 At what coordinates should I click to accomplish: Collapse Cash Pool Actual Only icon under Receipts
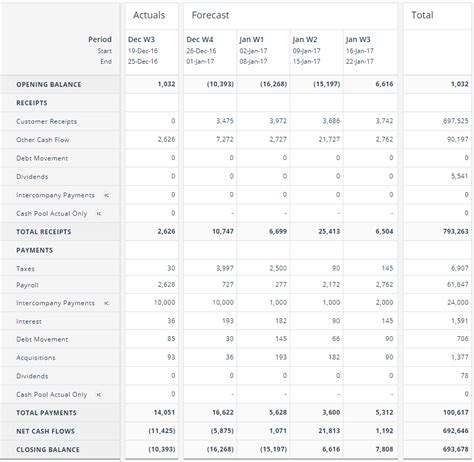[x=99, y=214]
